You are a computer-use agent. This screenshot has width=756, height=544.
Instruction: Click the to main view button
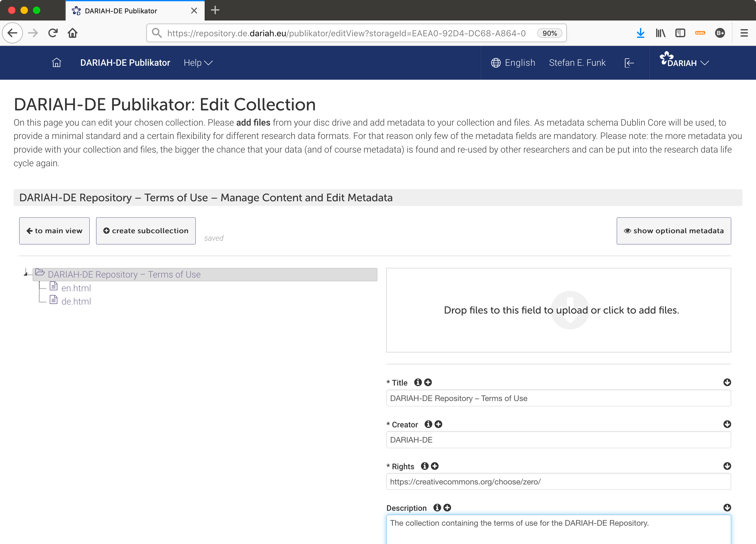click(55, 231)
